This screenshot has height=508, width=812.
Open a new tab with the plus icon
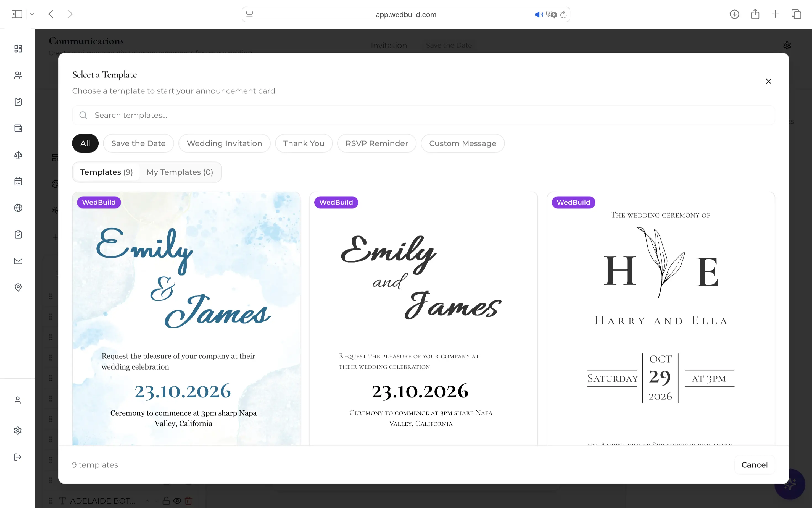tap(776, 14)
